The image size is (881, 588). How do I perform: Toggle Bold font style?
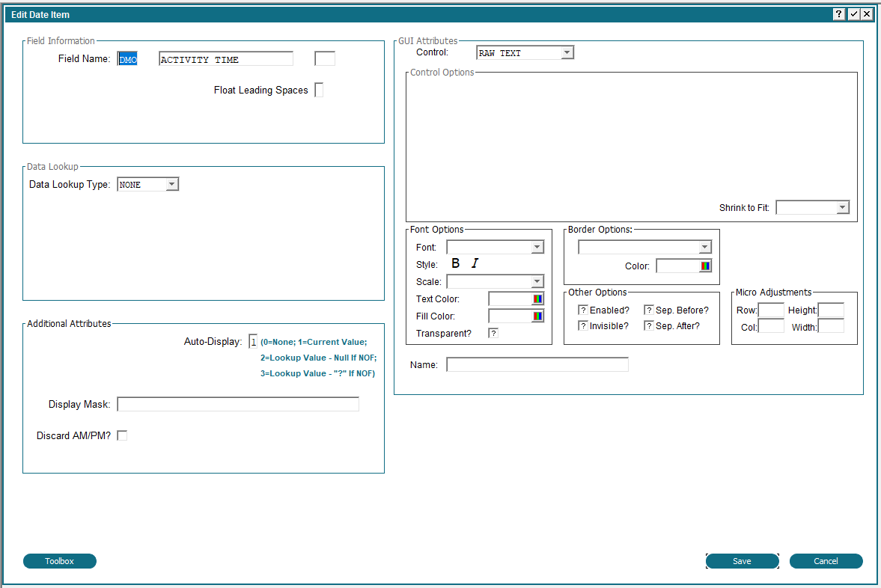[456, 263]
